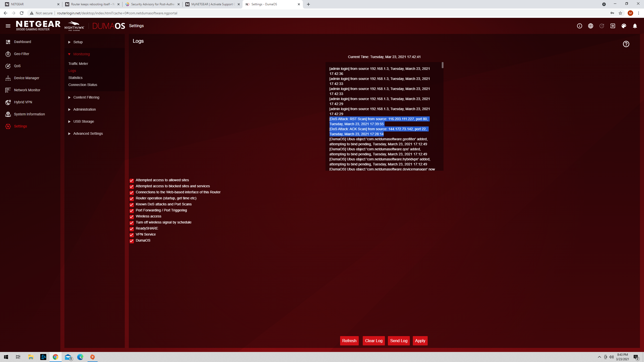644x362 pixels.
Task: Open the Network Monitor panel
Action: pos(27,90)
